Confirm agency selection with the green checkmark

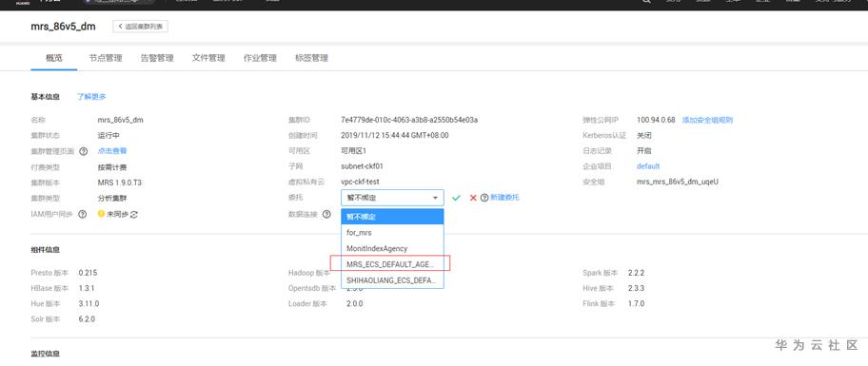(456, 198)
